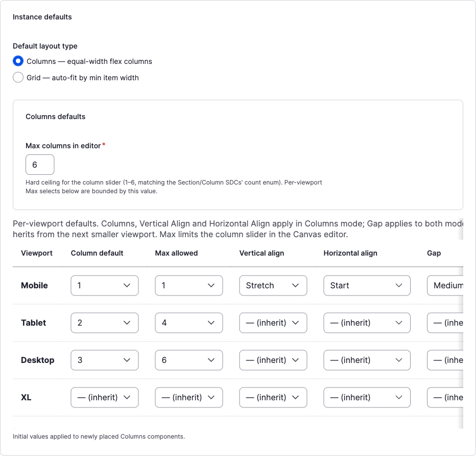Open Tablet Vertical align inherit dropdown
This screenshot has height=456, width=476.
tap(273, 323)
